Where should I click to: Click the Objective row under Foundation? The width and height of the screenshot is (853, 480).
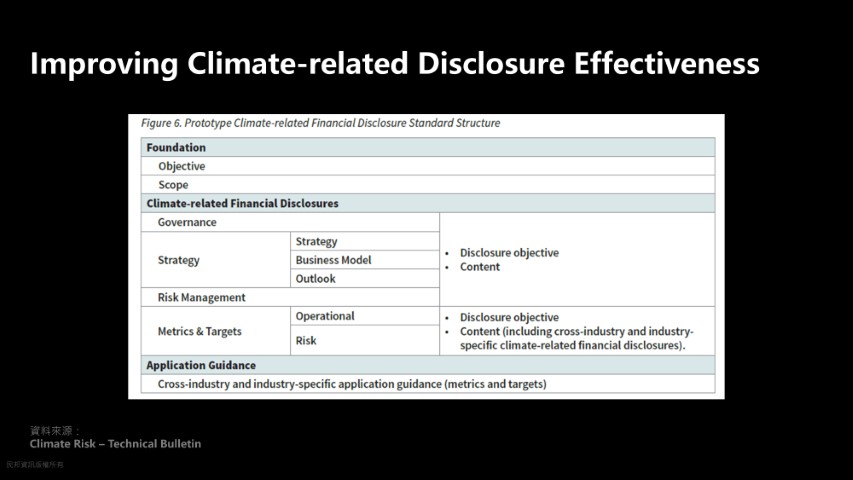click(x=181, y=167)
